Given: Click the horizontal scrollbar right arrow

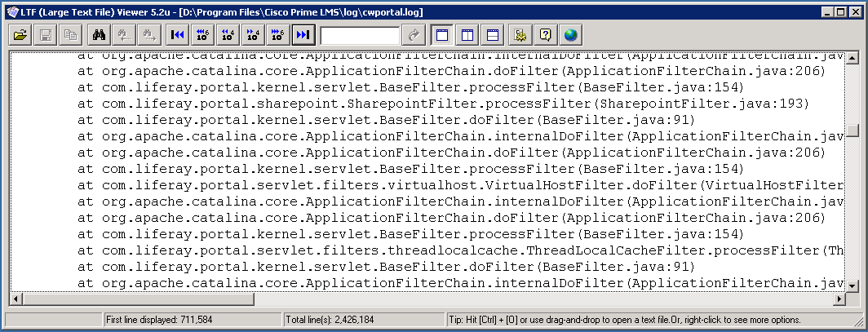Looking at the screenshot, I should (839, 299).
